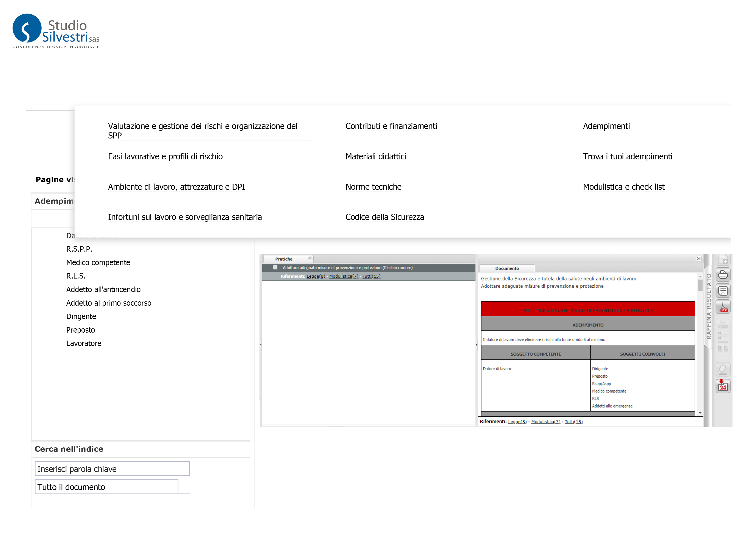The image size is (756, 534).
Task: Click the add new document icon
Action: 723,260
